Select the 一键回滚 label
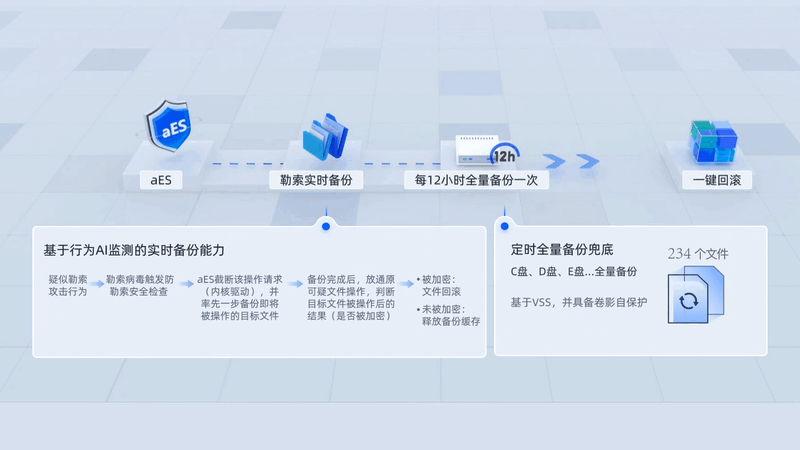Screen dimensions: 800x450 [716, 180]
